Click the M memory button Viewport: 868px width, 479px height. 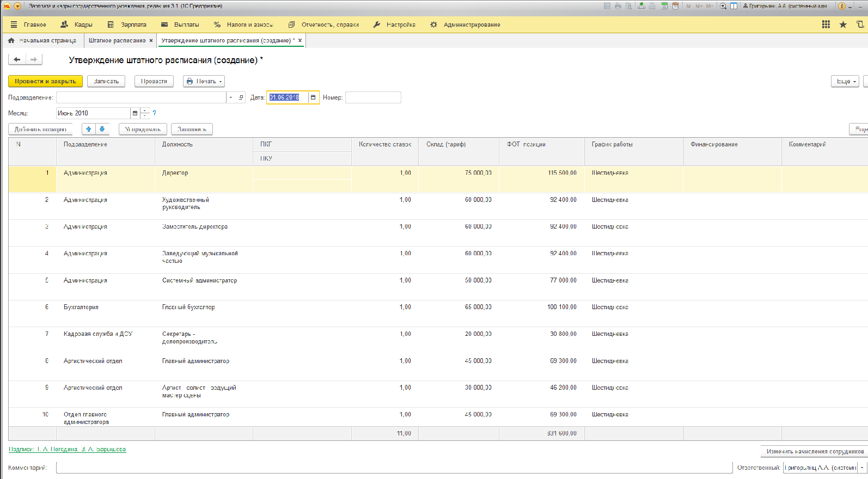pyautogui.click(x=689, y=6)
